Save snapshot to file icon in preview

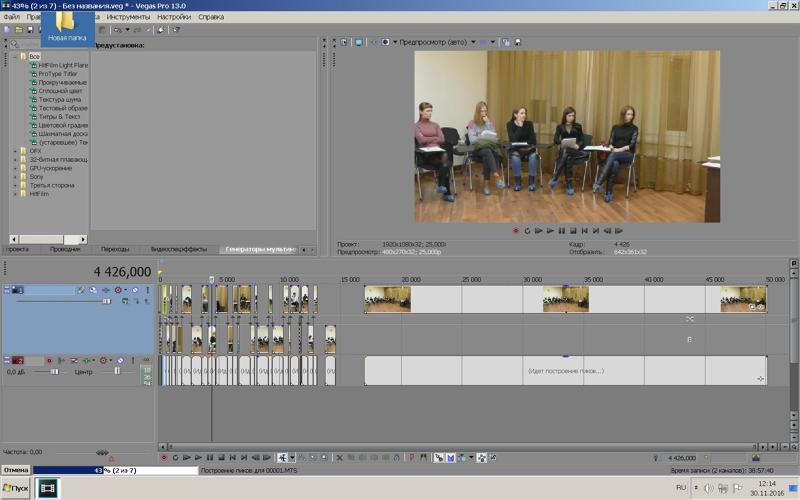pos(518,42)
